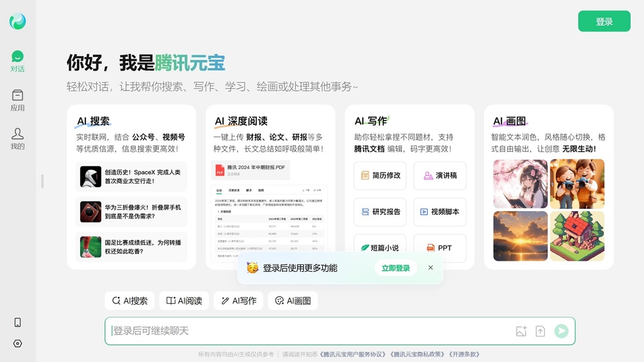Click the 演讲稿 writing button
The image size is (644, 362).
click(440, 176)
